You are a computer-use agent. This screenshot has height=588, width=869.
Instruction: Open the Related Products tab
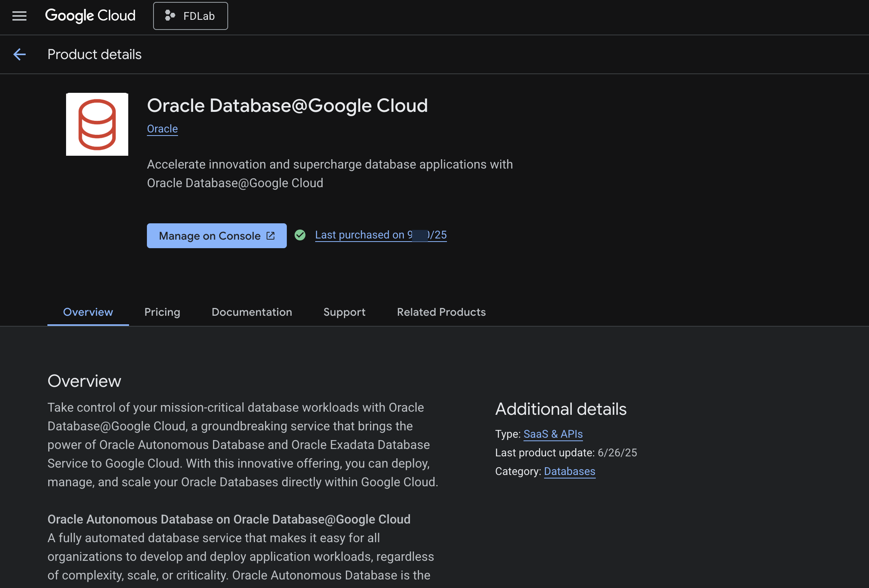pyautogui.click(x=441, y=312)
